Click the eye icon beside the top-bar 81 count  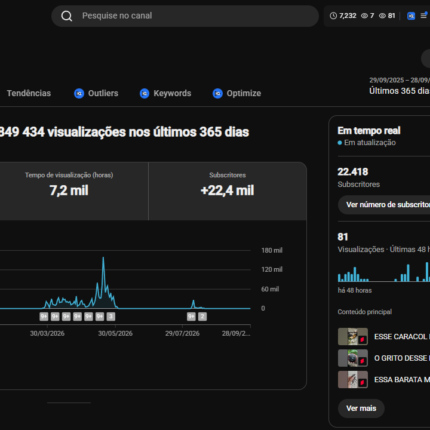click(382, 16)
